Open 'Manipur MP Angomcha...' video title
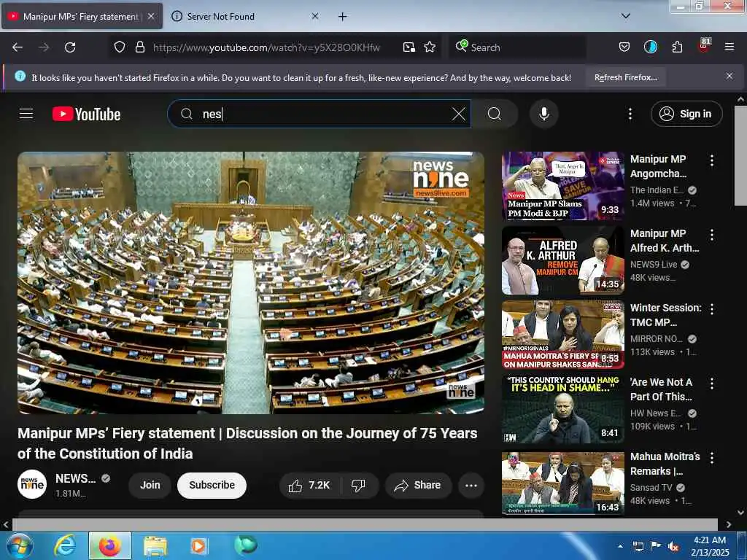Viewport: 747px width, 560px height. 659,166
